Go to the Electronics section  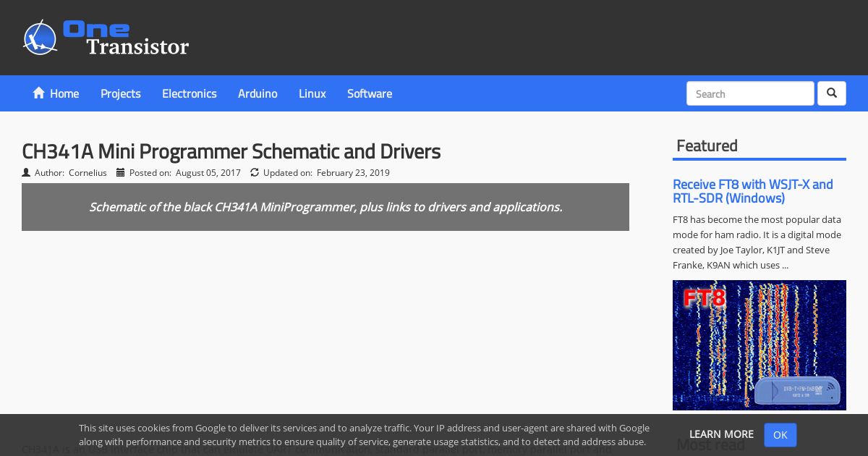(x=190, y=93)
